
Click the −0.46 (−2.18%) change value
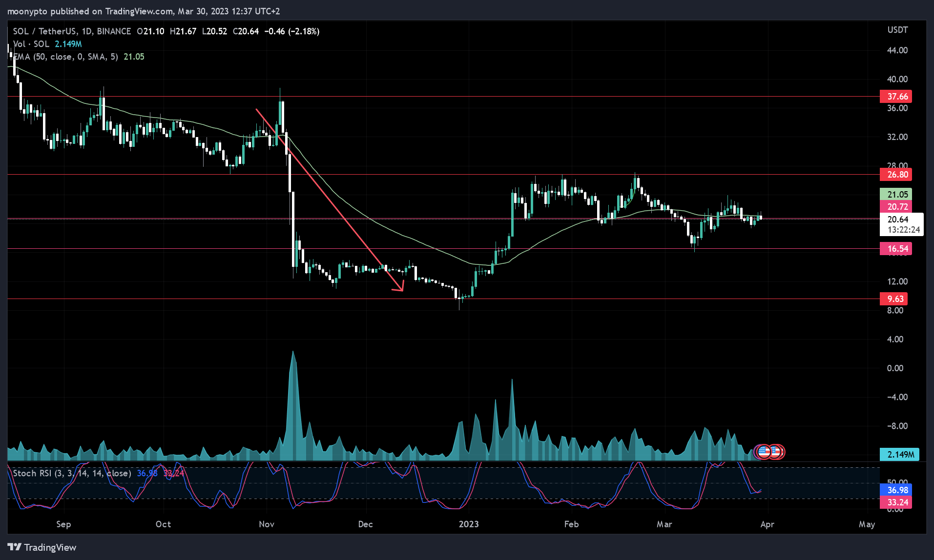point(292,31)
